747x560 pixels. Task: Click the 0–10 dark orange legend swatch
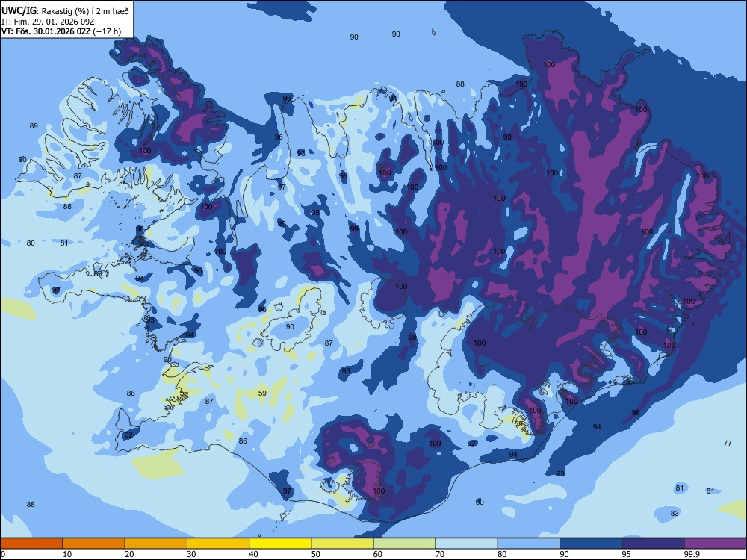tap(31, 544)
